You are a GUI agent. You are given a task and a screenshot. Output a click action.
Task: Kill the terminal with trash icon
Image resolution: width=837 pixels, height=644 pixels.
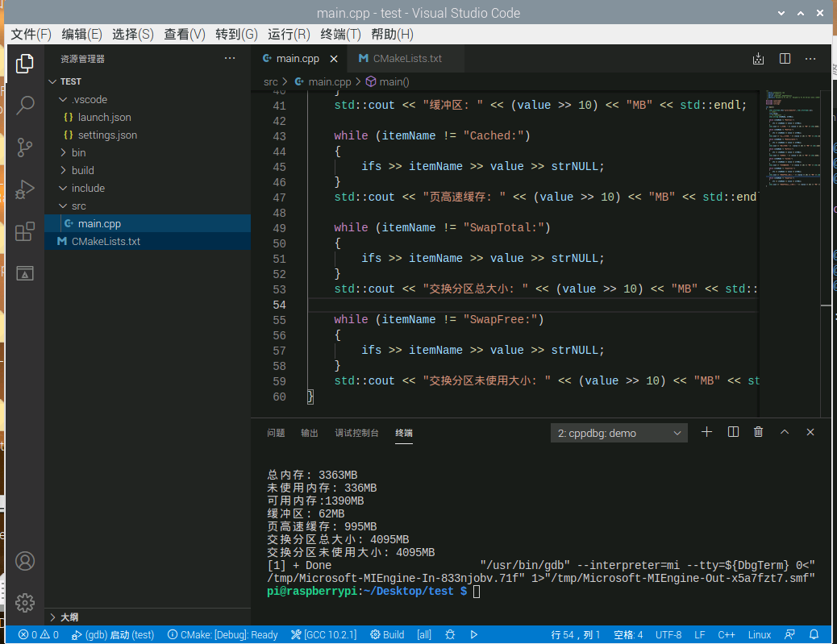click(758, 432)
